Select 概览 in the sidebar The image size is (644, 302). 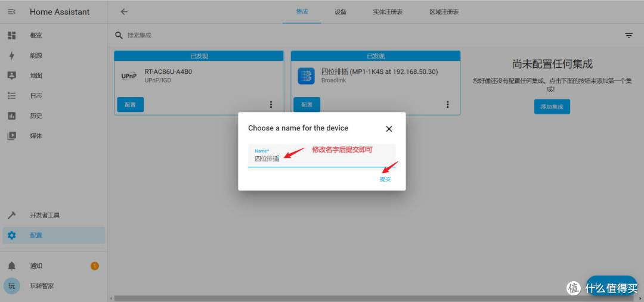click(x=36, y=36)
